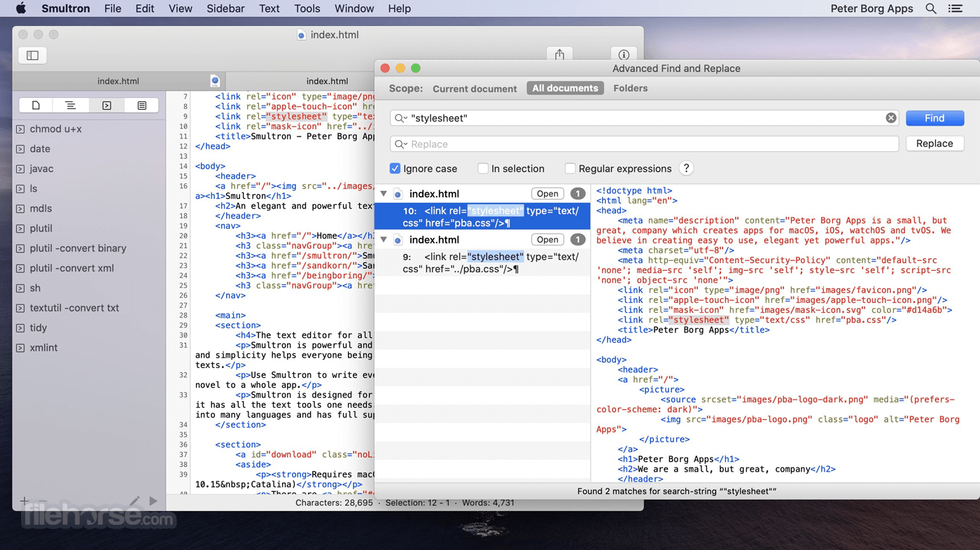Clear the search field text
This screenshot has height=550, width=980.
(x=891, y=118)
